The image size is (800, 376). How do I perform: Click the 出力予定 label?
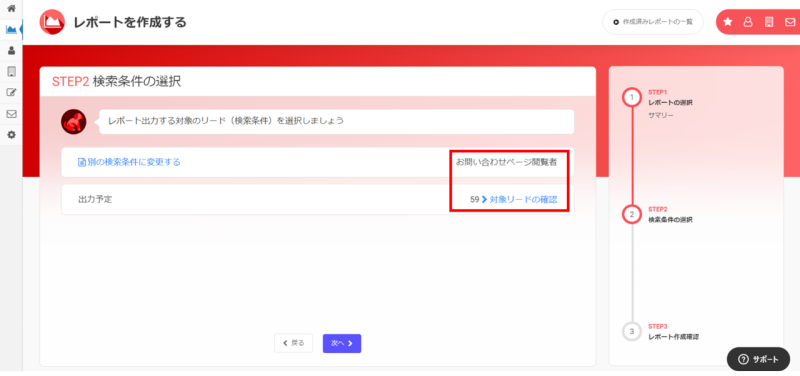95,199
